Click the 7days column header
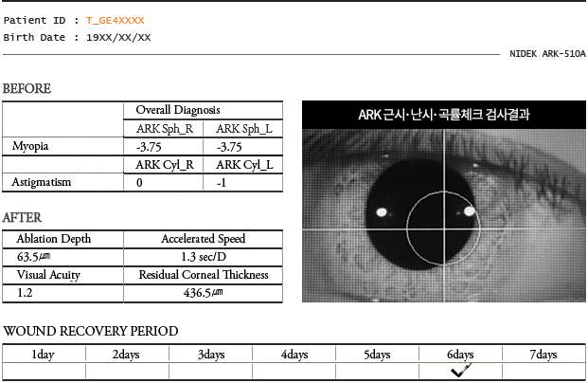 click(543, 354)
